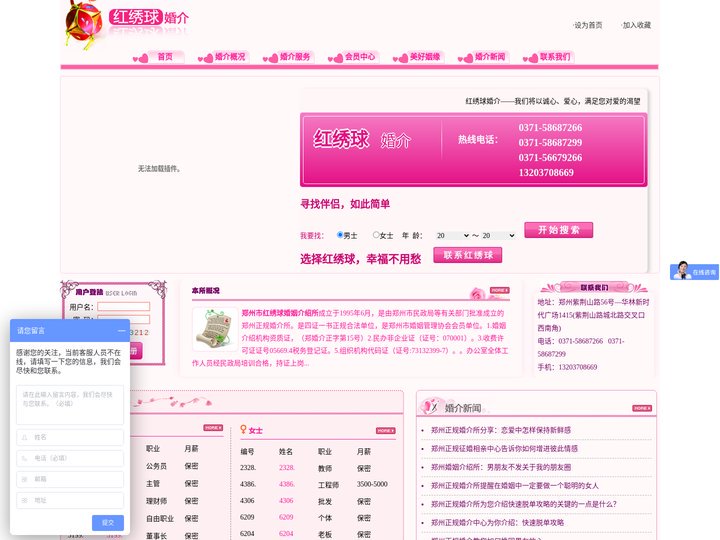Viewport: 720px width, 540px height.
Task: Click the 设为首页 link
Action: point(588,25)
